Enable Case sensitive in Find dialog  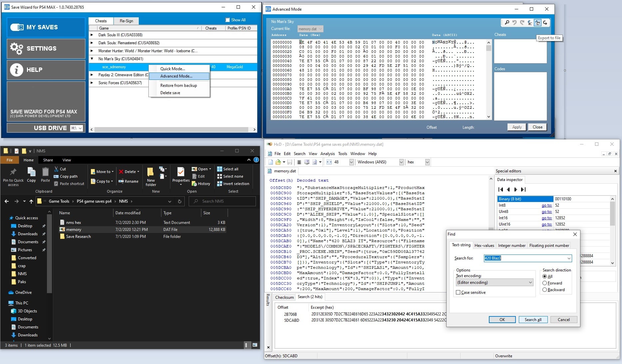[458, 292]
